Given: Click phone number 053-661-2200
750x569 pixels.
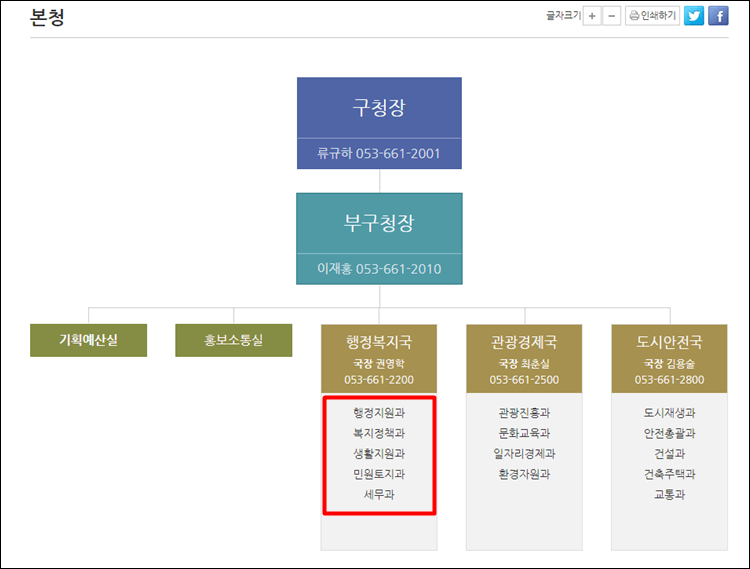Looking at the screenshot, I should (x=379, y=380).
